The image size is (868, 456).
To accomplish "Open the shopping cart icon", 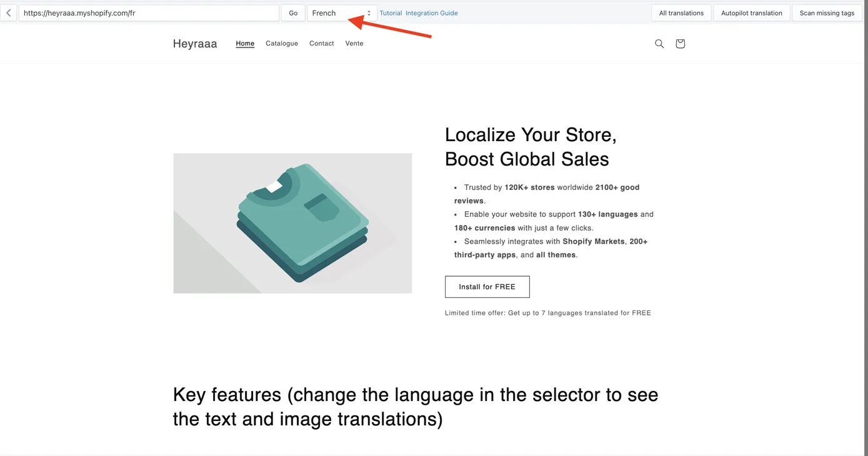I will pos(681,44).
